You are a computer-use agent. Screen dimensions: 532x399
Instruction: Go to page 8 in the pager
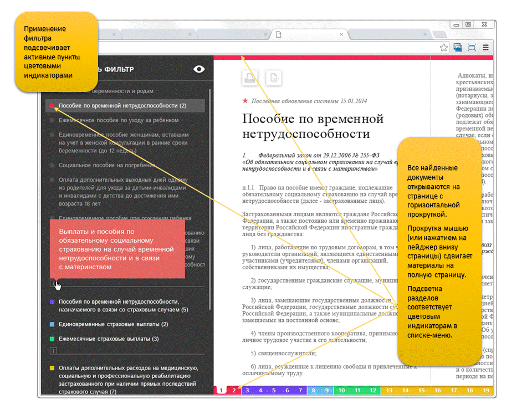pyautogui.click(x=314, y=390)
